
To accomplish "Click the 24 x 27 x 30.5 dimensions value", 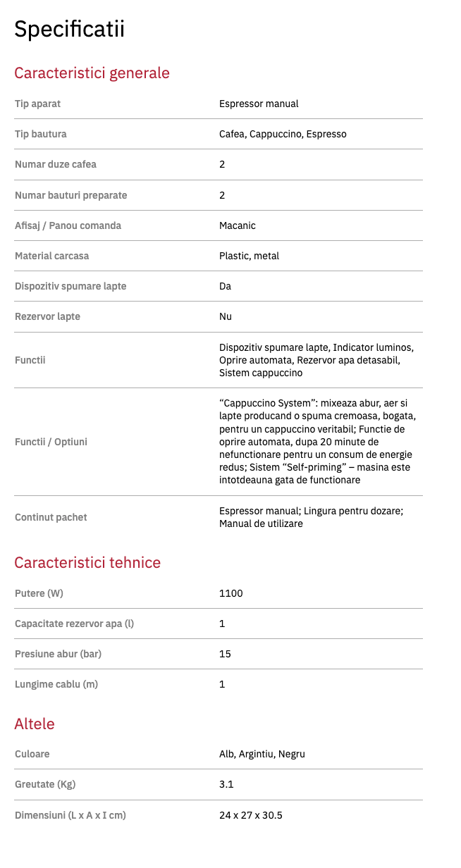I will click(251, 815).
